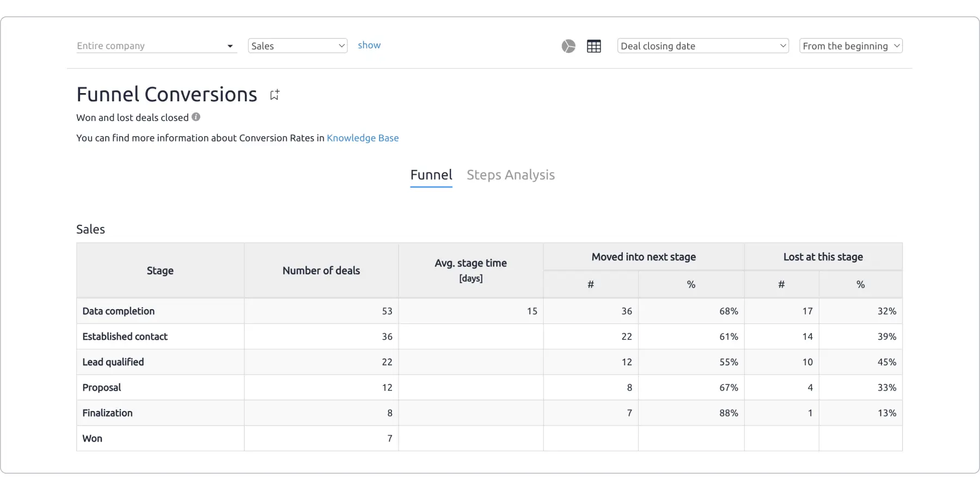Click the 10 lost deals cell
The width and height of the screenshot is (980, 490).
(x=781, y=362)
